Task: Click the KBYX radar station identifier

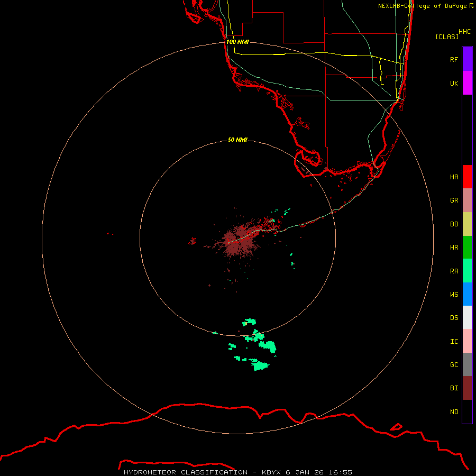Action: [271, 472]
